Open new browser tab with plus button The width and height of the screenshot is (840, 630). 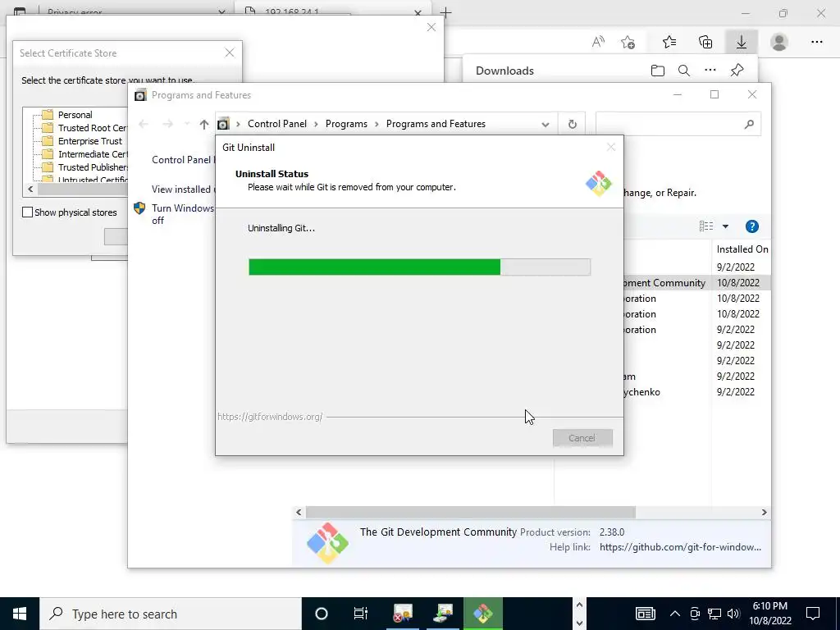tap(445, 12)
